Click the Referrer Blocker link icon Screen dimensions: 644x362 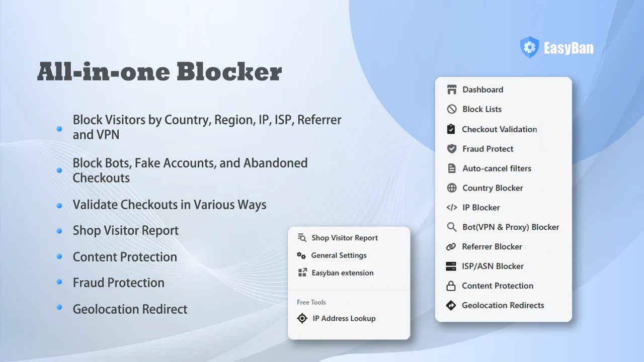click(x=451, y=246)
